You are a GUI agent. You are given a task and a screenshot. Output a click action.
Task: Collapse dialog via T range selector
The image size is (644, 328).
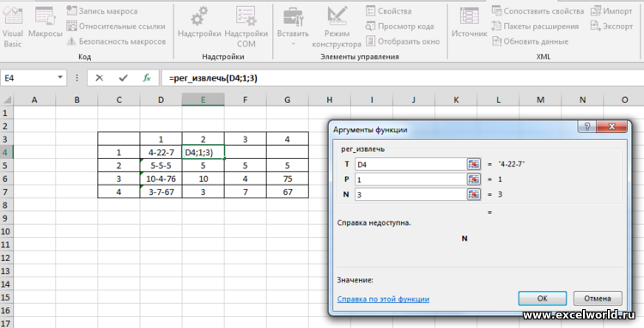[x=473, y=165]
